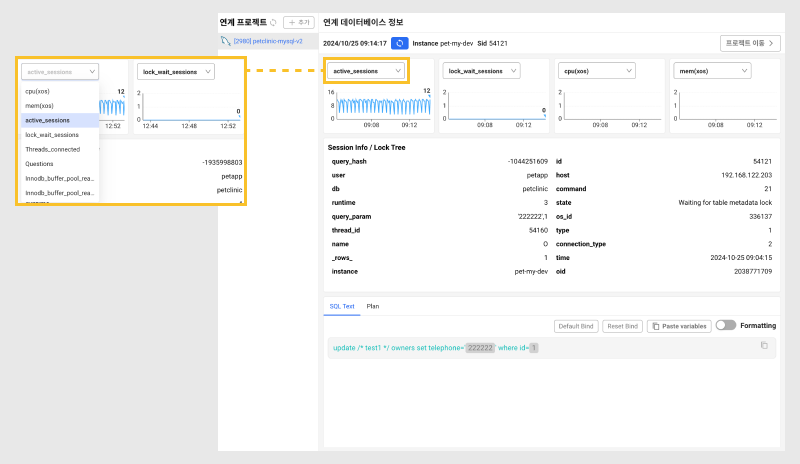Open the cpu(xos) chart metric dropdown

(596, 71)
